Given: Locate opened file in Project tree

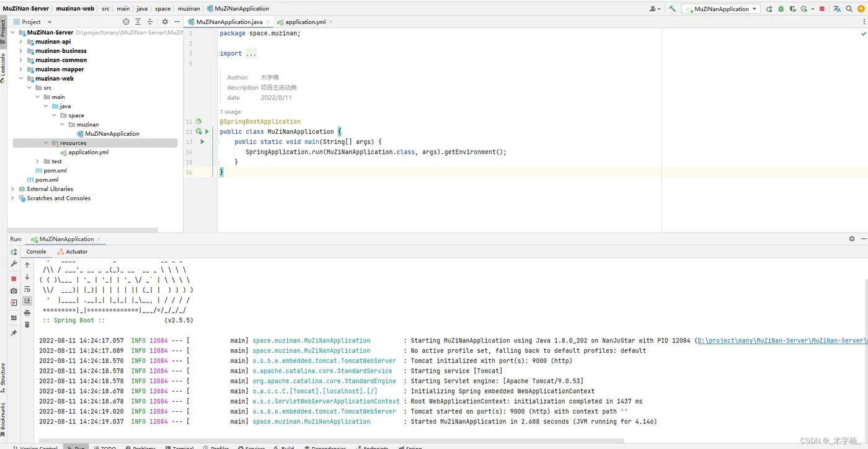Looking at the screenshot, I should click(x=126, y=22).
